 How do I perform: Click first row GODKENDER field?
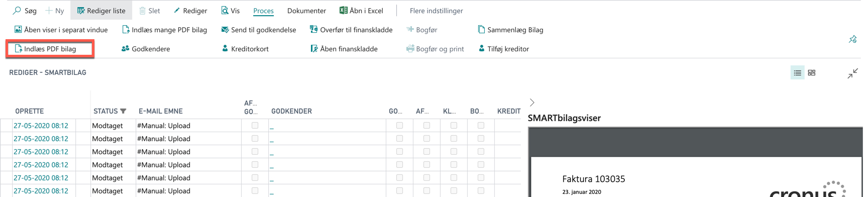coord(327,126)
